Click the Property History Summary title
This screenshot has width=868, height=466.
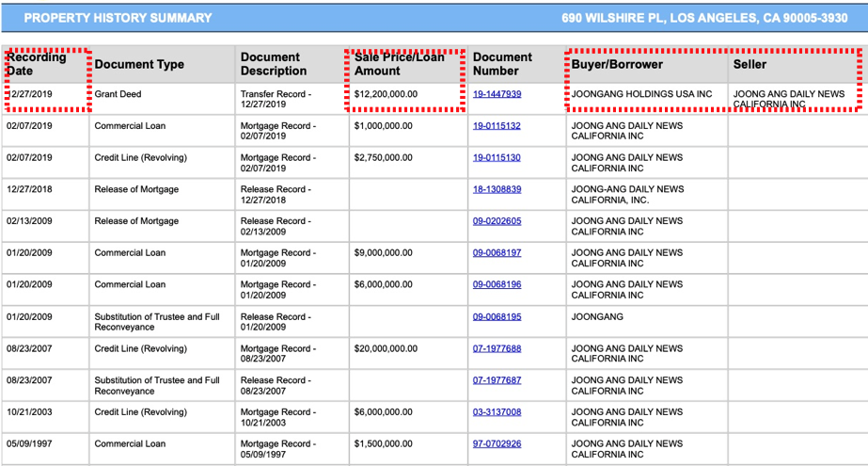click(x=118, y=18)
